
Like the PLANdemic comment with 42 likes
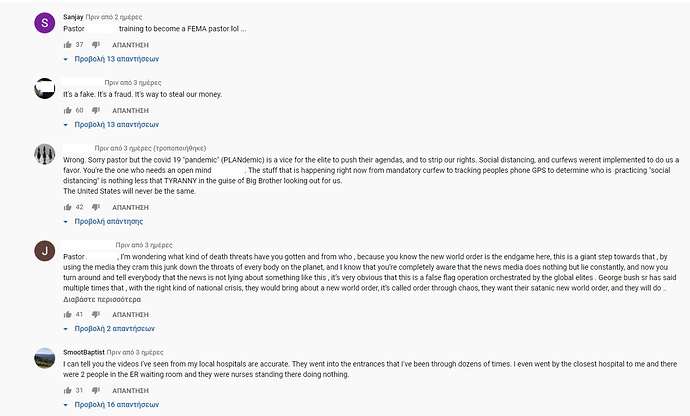click(x=67, y=207)
